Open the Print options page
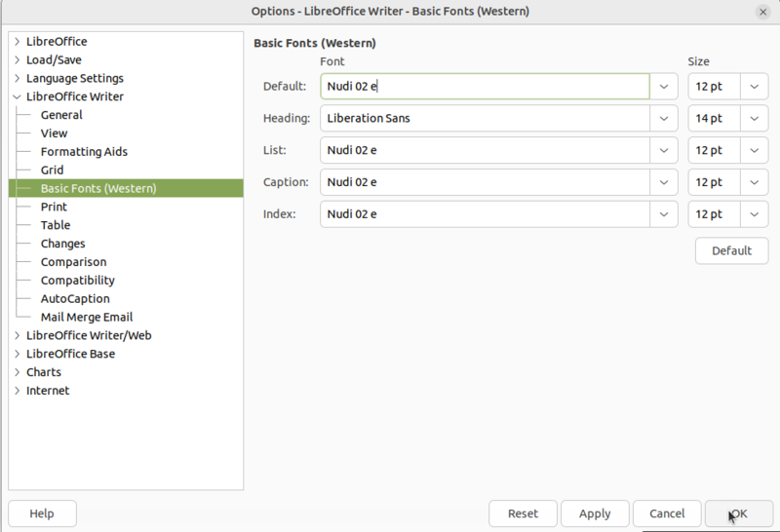780x532 pixels. [54, 208]
